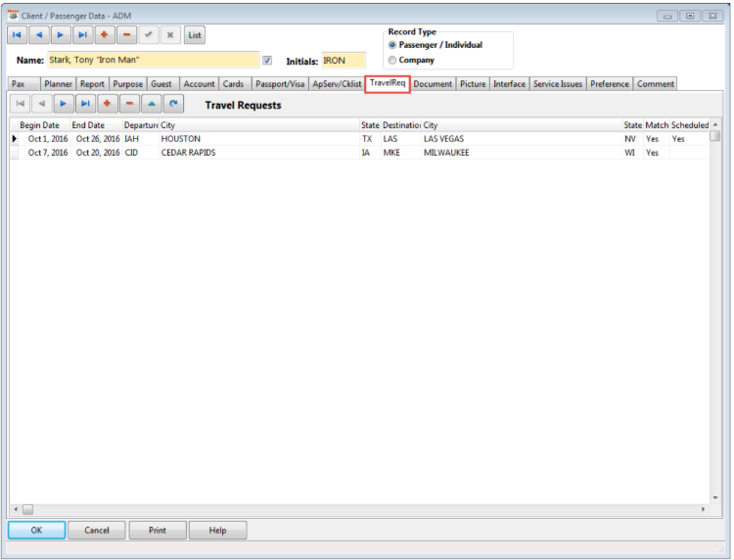Open the Purpose tab
This screenshot has height=560, width=734.
(128, 84)
